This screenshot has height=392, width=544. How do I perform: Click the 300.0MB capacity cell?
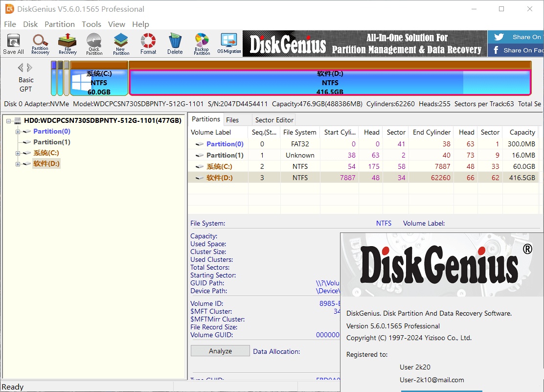click(521, 144)
